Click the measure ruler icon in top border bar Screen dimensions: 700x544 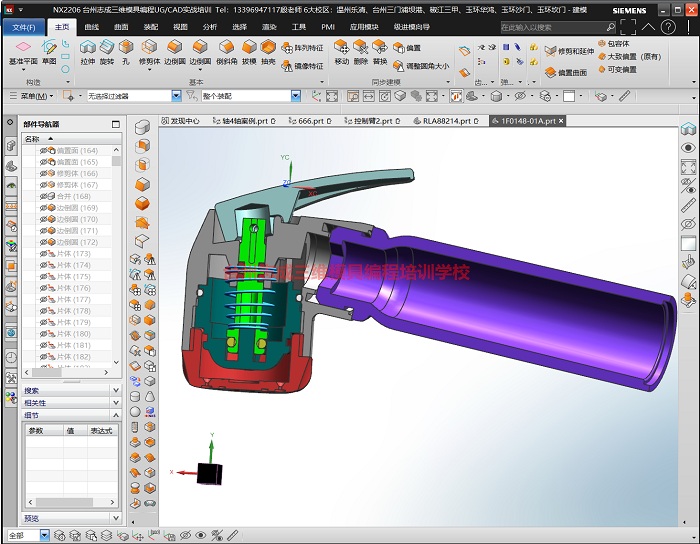click(625, 96)
